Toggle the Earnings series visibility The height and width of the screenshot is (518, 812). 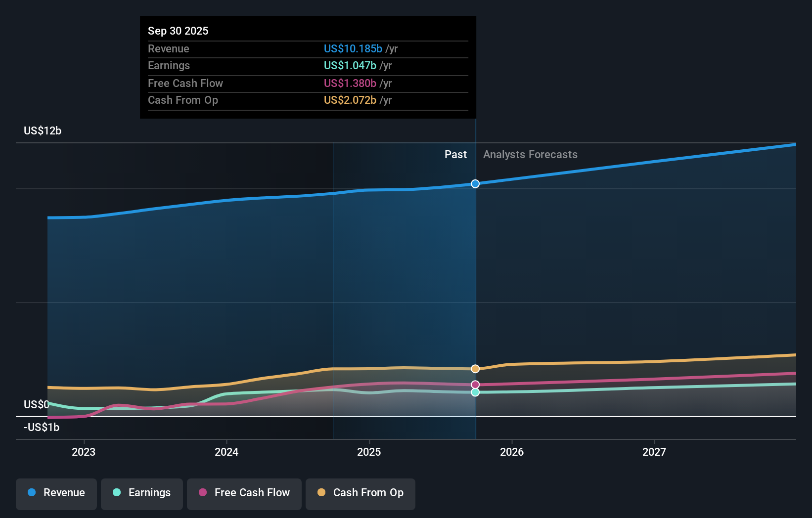pyautogui.click(x=142, y=493)
